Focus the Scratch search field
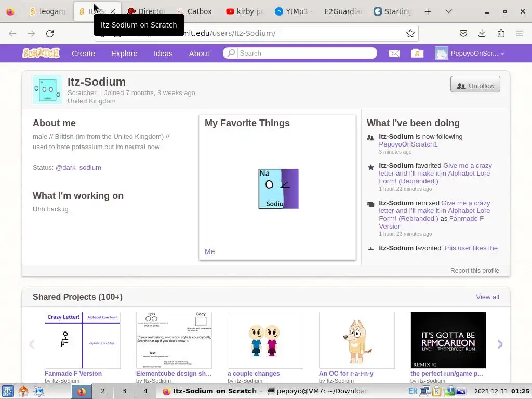This screenshot has width=532, height=399. point(307,54)
